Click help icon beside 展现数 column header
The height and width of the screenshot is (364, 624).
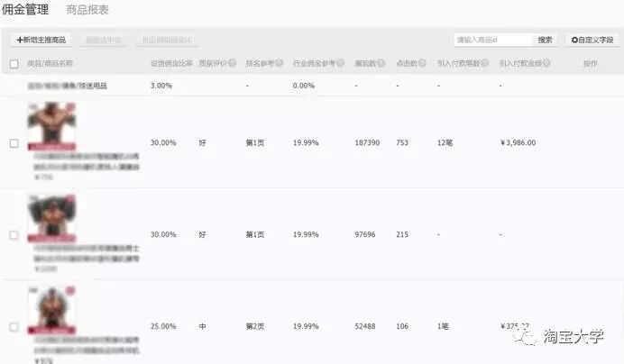click(x=381, y=63)
